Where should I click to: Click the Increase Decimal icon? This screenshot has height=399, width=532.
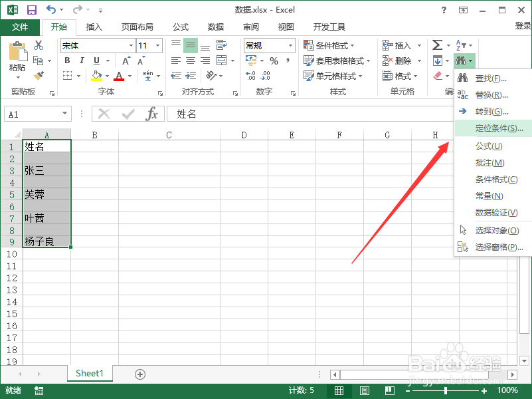pyautogui.click(x=250, y=75)
